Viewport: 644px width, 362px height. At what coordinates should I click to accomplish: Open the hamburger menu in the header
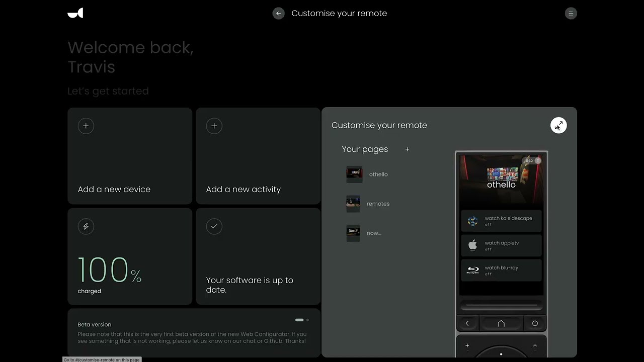click(x=571, y=14)
